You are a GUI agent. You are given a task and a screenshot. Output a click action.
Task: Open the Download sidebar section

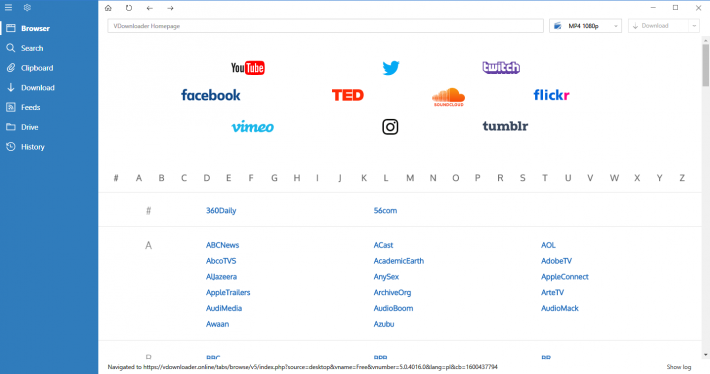tap(49, 87)
